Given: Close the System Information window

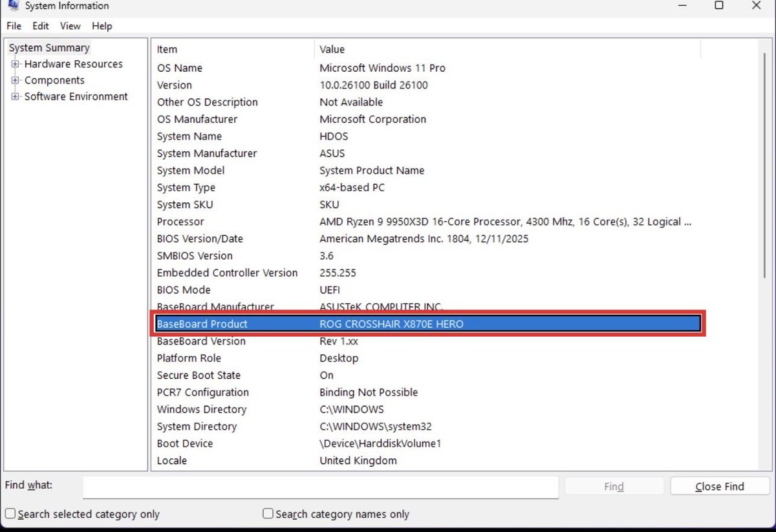Looking at the screenshot, I should click(756, 5).
